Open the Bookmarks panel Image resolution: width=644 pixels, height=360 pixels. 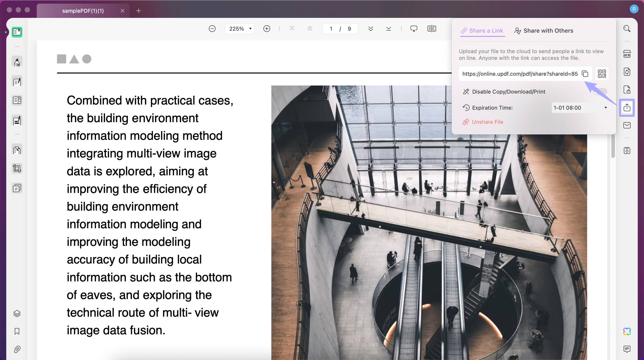tap(17, 331)
